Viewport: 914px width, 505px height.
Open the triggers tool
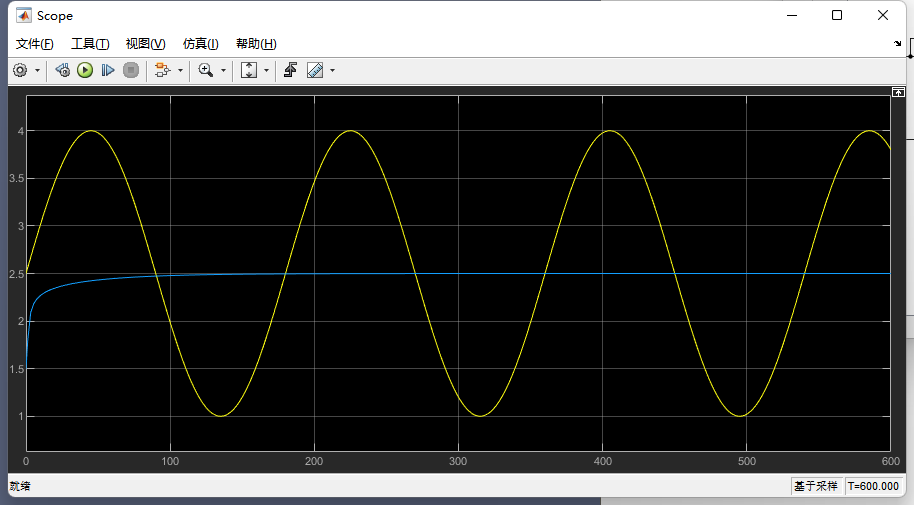(290, 71)
